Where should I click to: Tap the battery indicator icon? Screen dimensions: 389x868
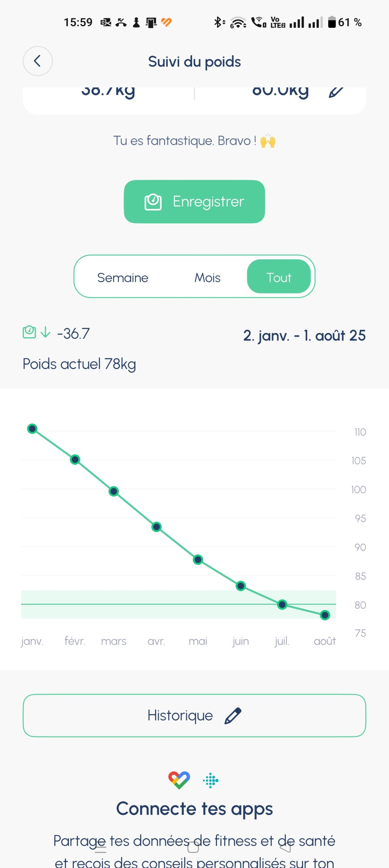(x=332, y=22)
